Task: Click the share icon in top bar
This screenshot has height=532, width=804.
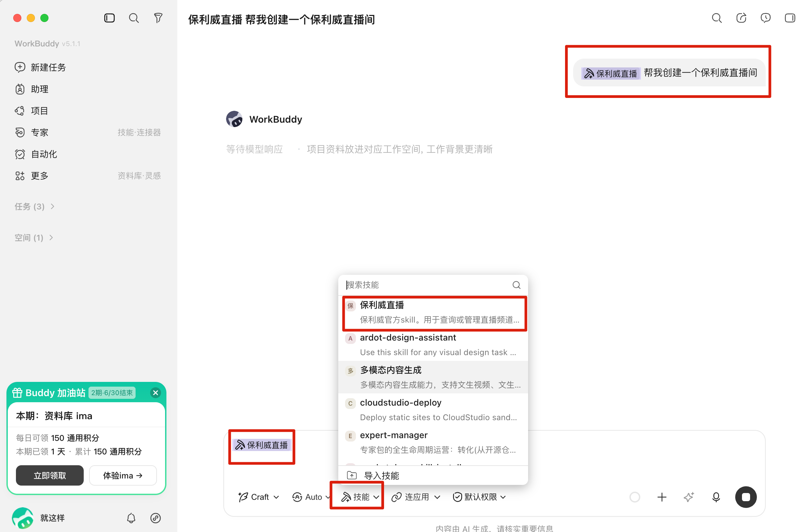Action: (741, 18)
